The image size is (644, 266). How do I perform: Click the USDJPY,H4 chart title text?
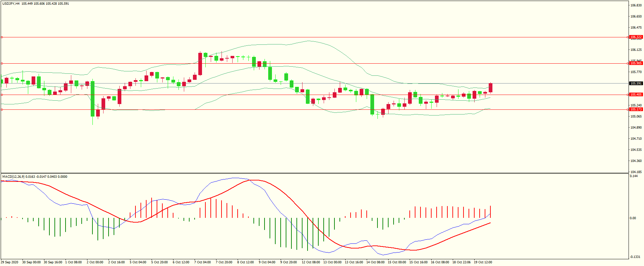tap(11, 4)
